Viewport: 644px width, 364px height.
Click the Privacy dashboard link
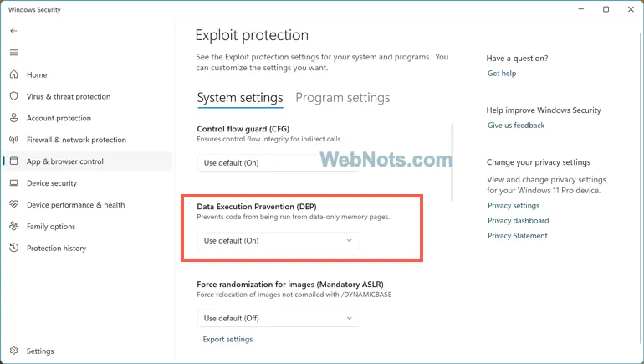point(518,221)
